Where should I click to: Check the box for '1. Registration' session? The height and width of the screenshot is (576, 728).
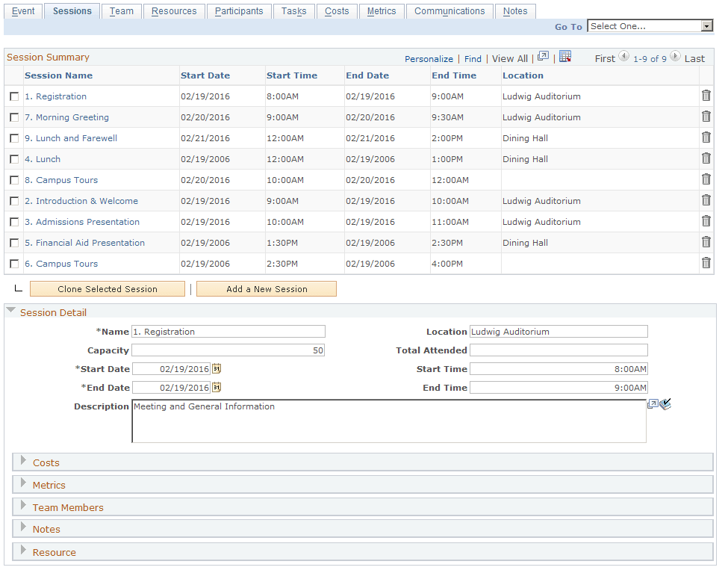(x=13, y=96)
